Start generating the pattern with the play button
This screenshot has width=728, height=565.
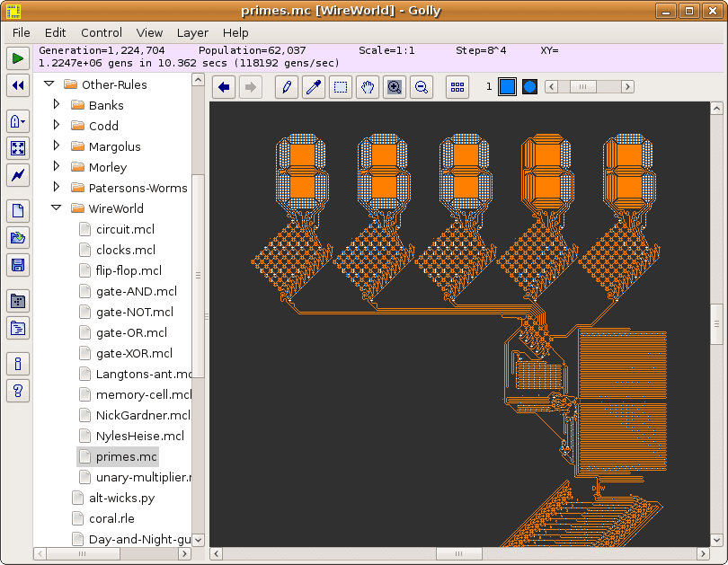[x=18, y=58]
